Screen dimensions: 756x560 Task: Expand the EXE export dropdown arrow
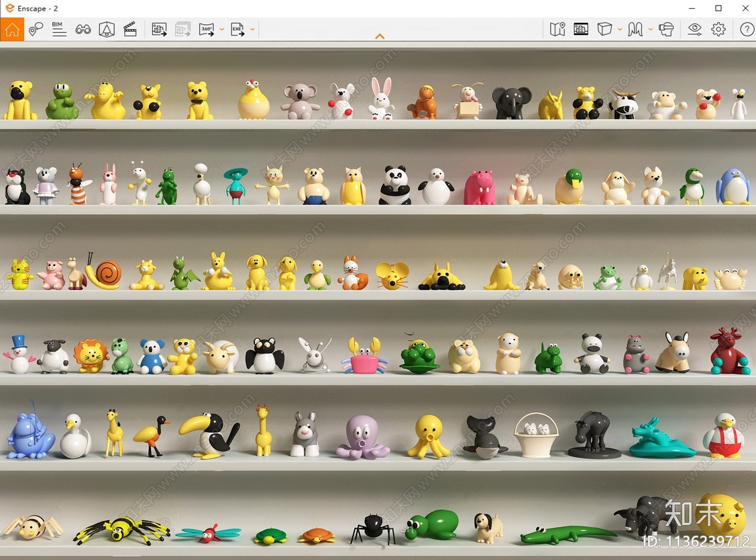(252, 29)
